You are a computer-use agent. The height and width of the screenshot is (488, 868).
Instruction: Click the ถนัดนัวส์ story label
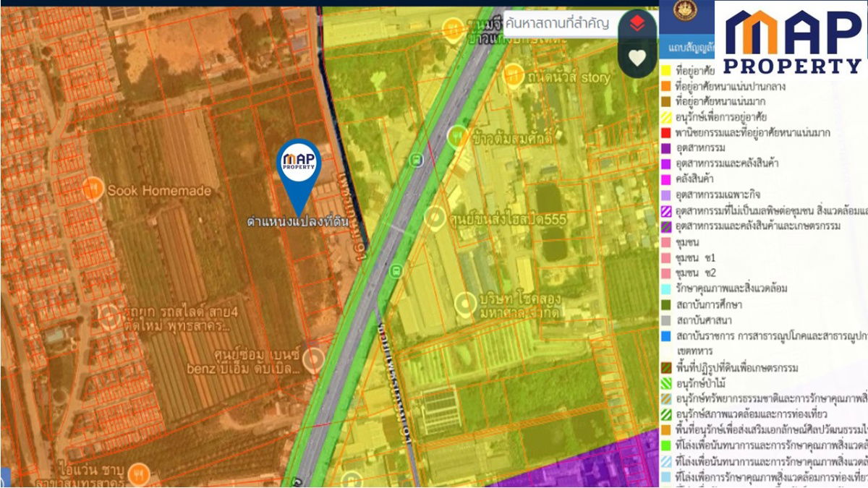tap(569, 77)
